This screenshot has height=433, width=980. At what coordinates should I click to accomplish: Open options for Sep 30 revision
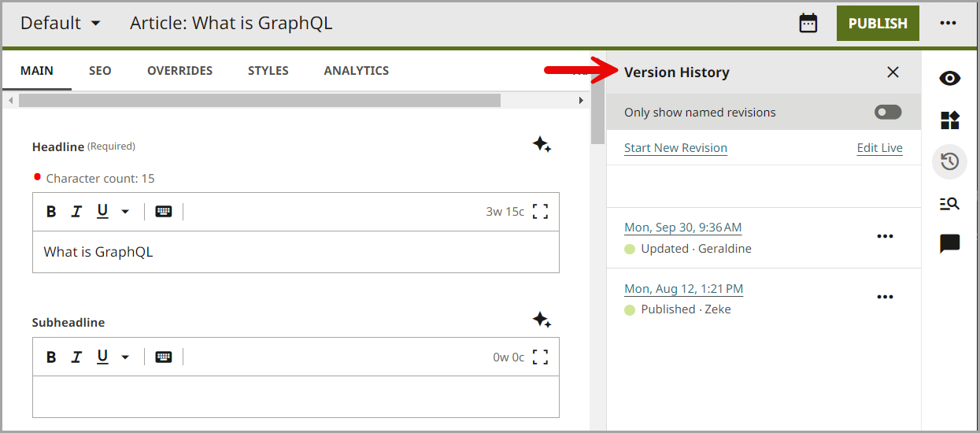tap(885, 236)
